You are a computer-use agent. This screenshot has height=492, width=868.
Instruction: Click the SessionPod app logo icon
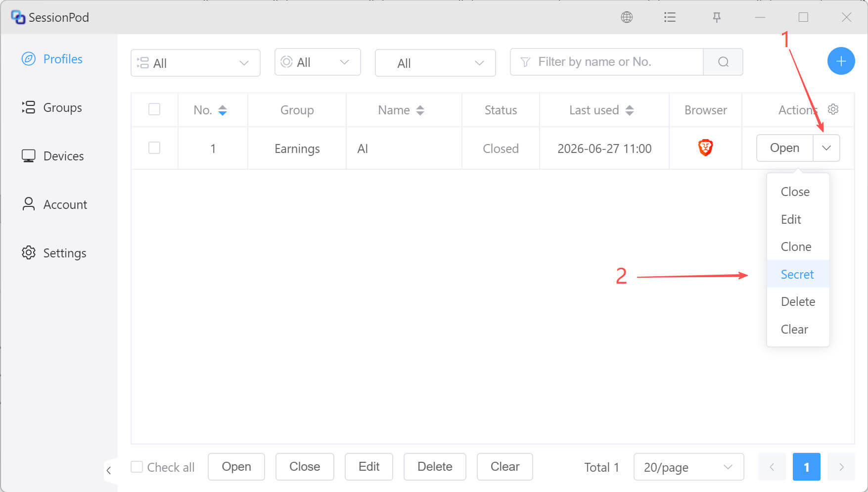point(18,17)
